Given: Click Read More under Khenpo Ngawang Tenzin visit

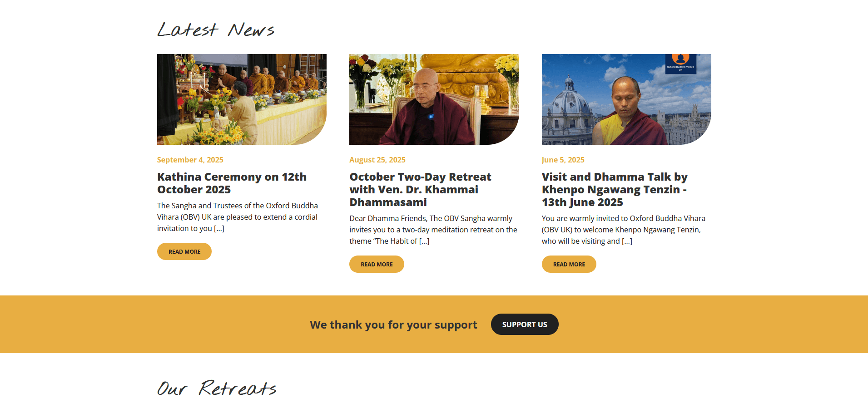Looking at the screenshot, I should click(x=569, y=264).
